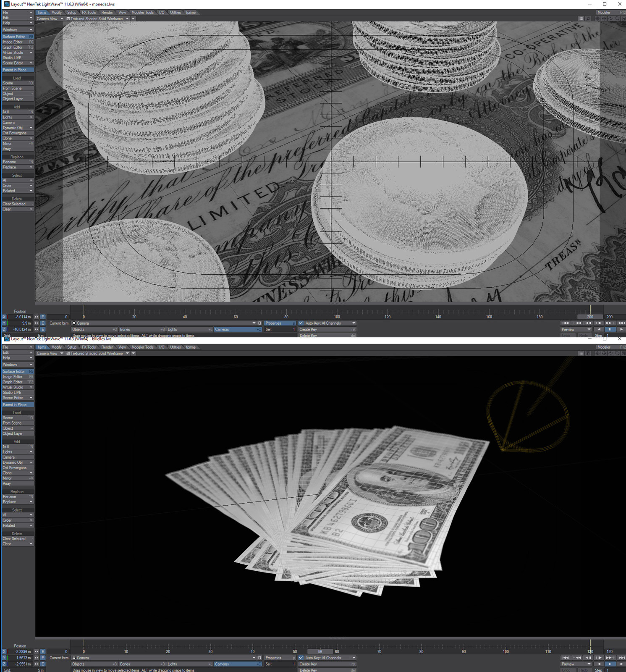The image size is (626, 672).
Task: Toggle Z position envelope button in billelles.lws
Action: pyautogui.click(x=43, y=664)
